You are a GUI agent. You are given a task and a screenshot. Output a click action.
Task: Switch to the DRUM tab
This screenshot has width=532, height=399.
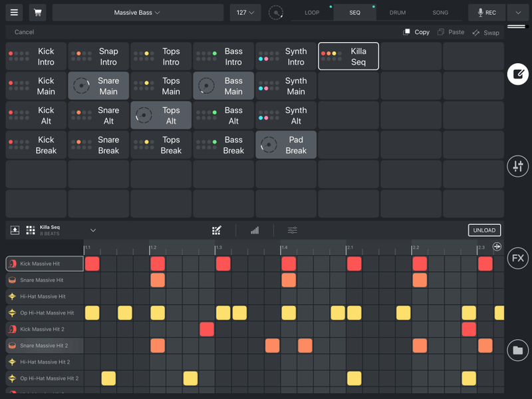398,13
